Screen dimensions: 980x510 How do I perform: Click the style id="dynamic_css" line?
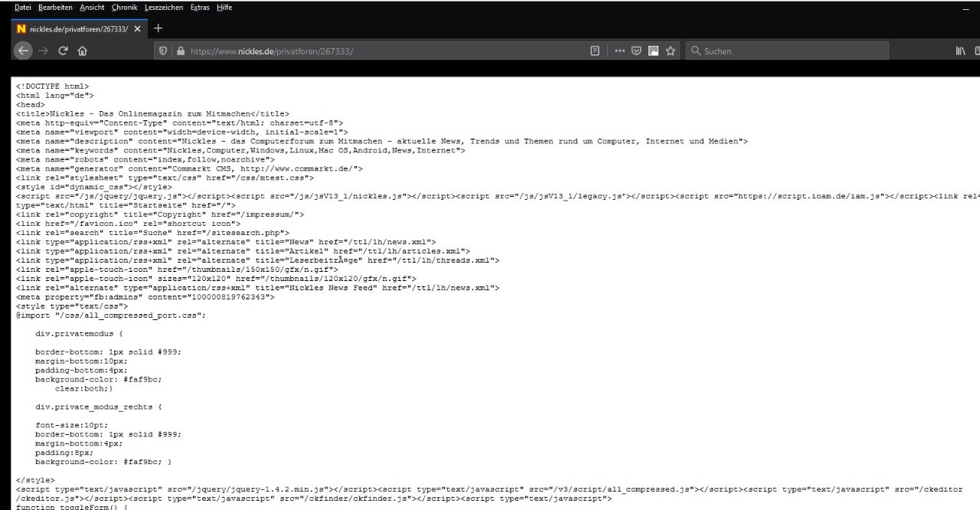click(x=94, y=187)
